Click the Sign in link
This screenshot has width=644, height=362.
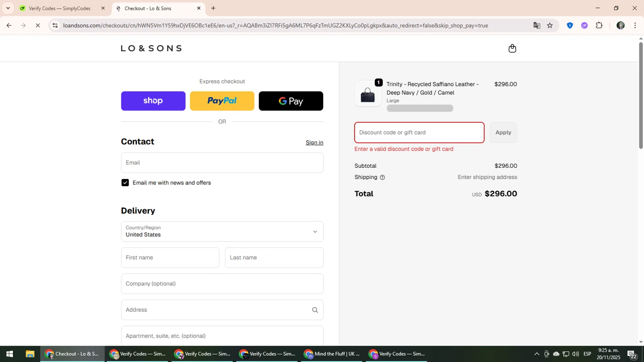(314, 142)
